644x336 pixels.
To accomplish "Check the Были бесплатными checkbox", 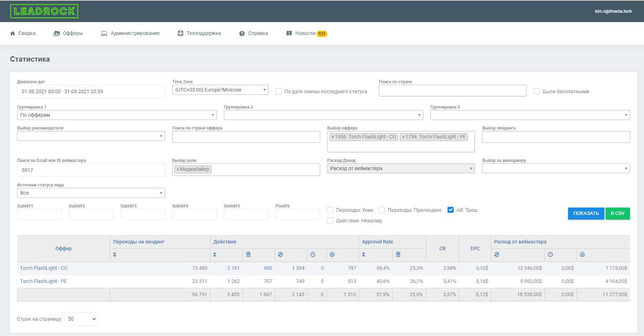I will point(537,92).
